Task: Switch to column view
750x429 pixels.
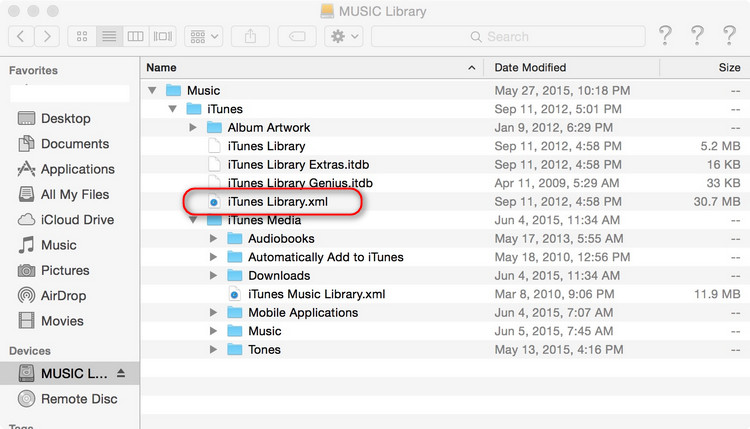Action: coord(135,36)
